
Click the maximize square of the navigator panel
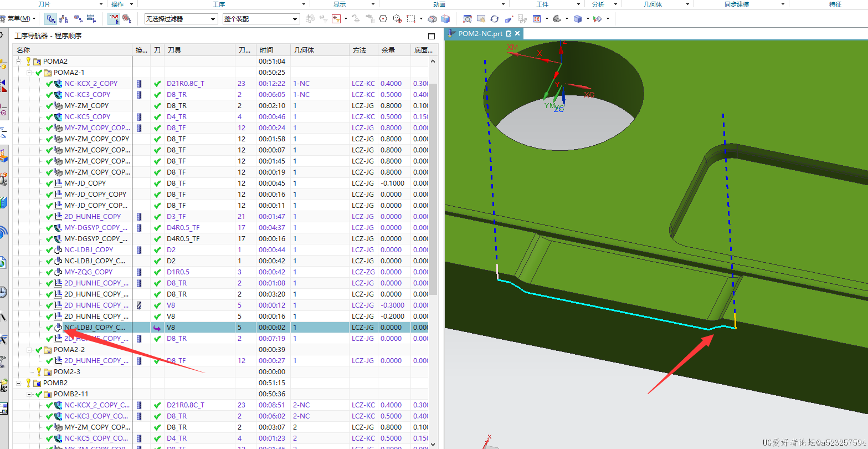[x=433, y=36]
